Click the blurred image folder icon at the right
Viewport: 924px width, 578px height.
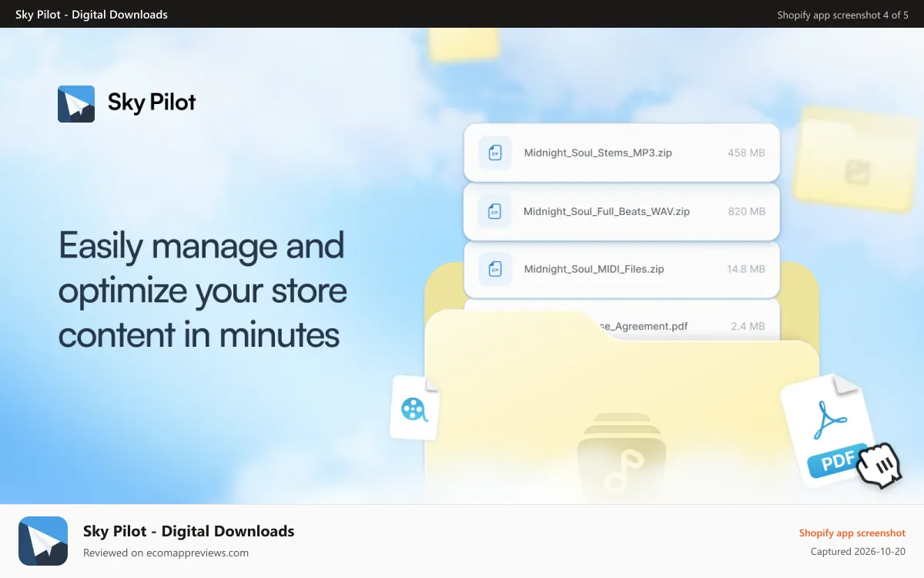[855, 160]
